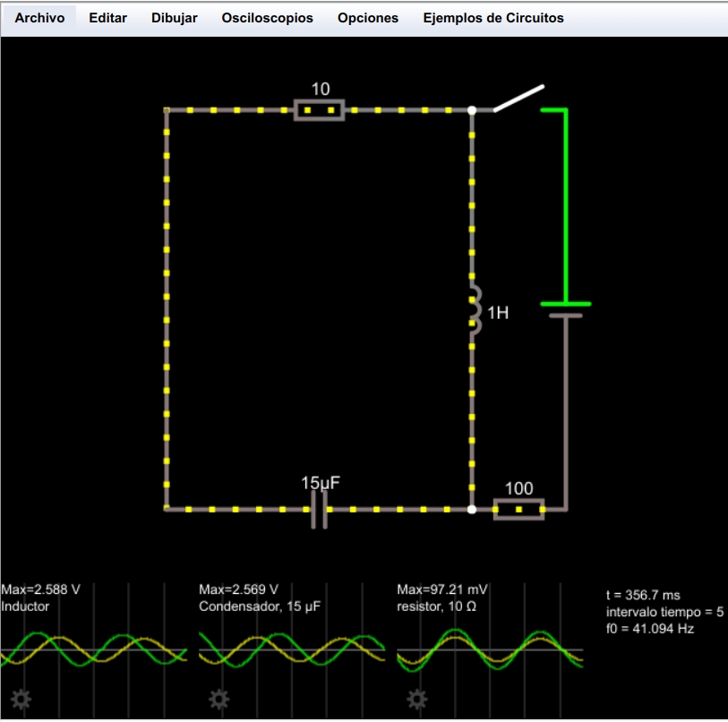Screen dimensions: 728x722
Task: Select the 1H inductor coil
Action: pos(474,311)
